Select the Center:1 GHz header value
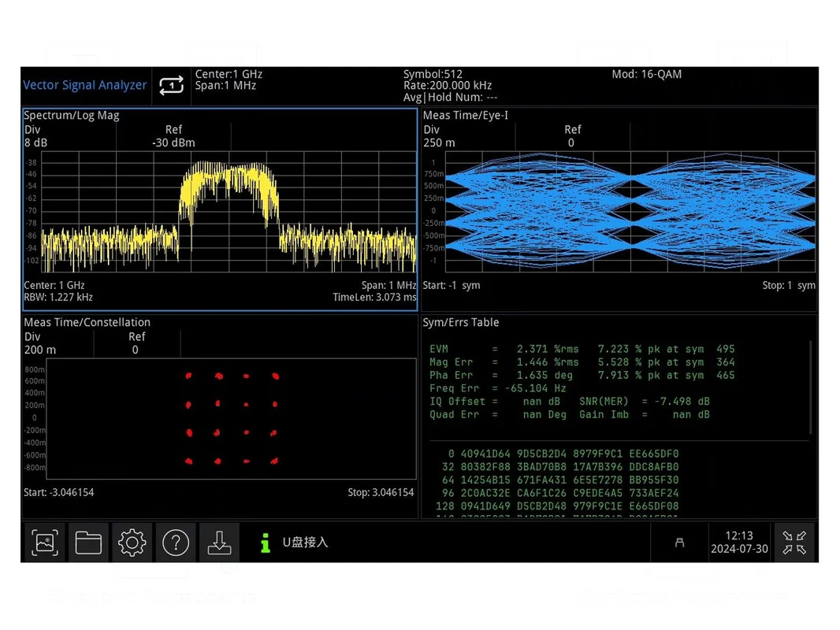The width and height of the screenshot is (840, 630). (x=229, y=74)
